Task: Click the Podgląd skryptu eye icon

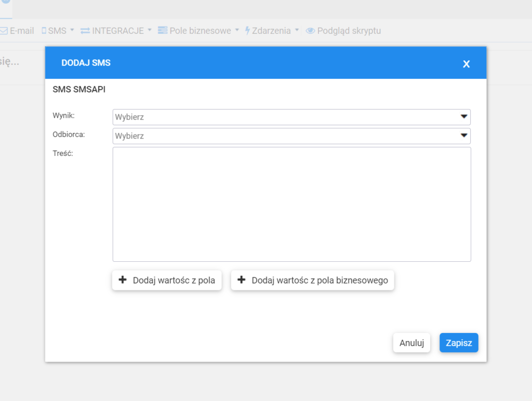Action: pyautogui.click(x=310, y=30)
